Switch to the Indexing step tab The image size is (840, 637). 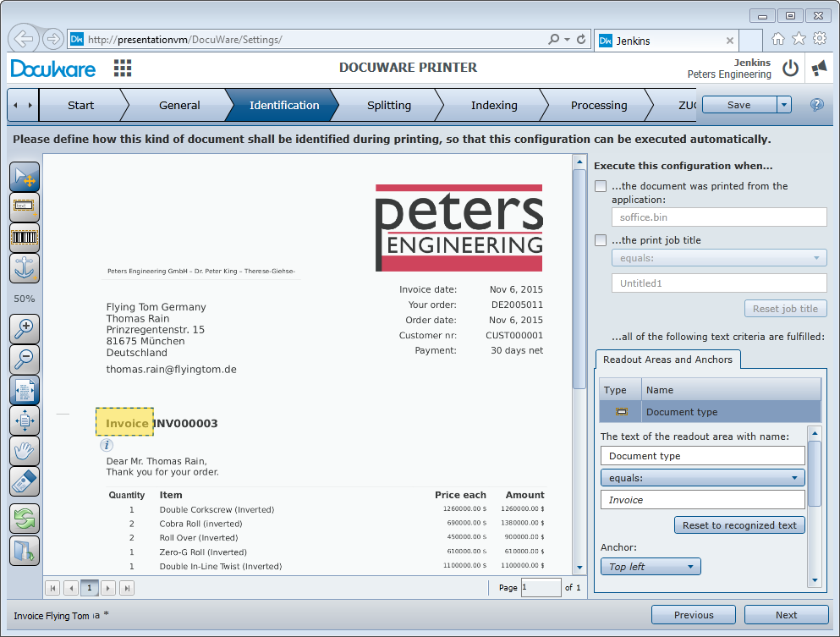[x=494, y=106]
